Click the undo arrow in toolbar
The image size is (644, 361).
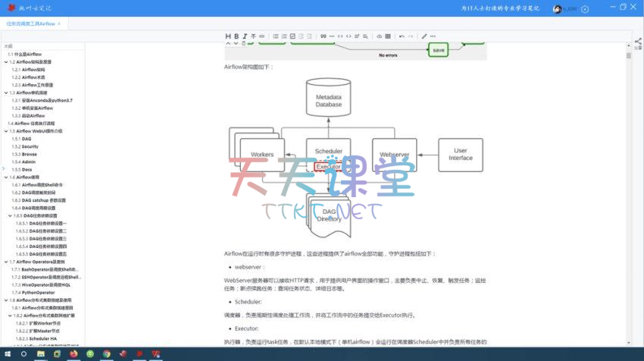click(402, 36)
